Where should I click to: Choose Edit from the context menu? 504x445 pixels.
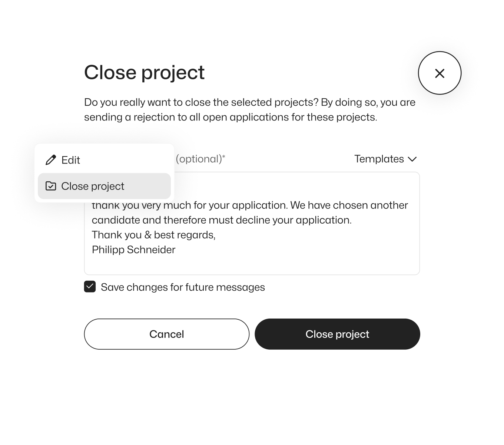[71, 160]
